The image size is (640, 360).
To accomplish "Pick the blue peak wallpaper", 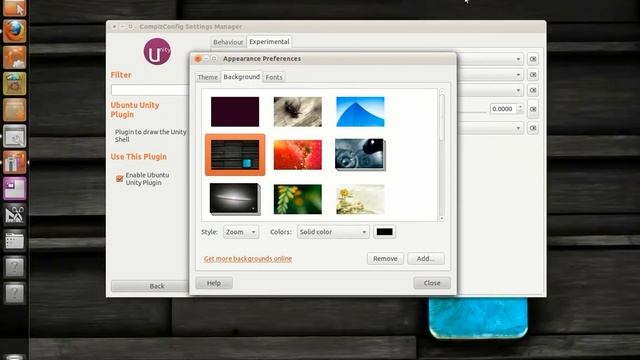I will [x=360, y=111].
